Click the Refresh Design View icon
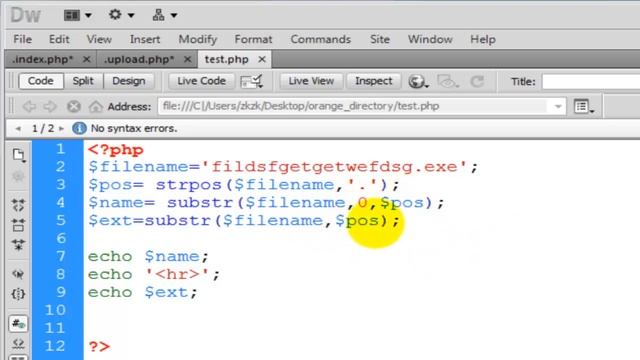The height and width of the screenshot is (360, 640). 477,81
